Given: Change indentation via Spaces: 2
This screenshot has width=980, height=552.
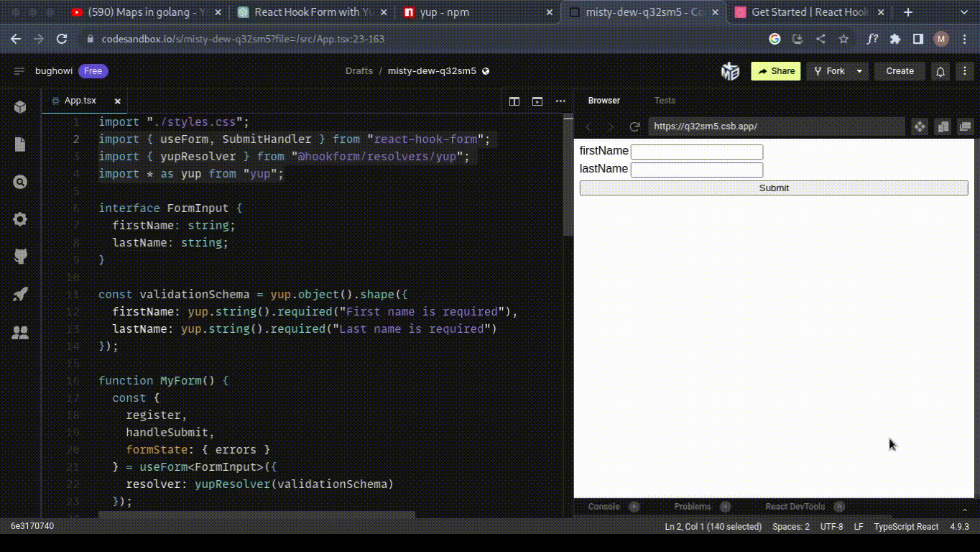Looking at the screenshot, I should click(x=791, y=527).
